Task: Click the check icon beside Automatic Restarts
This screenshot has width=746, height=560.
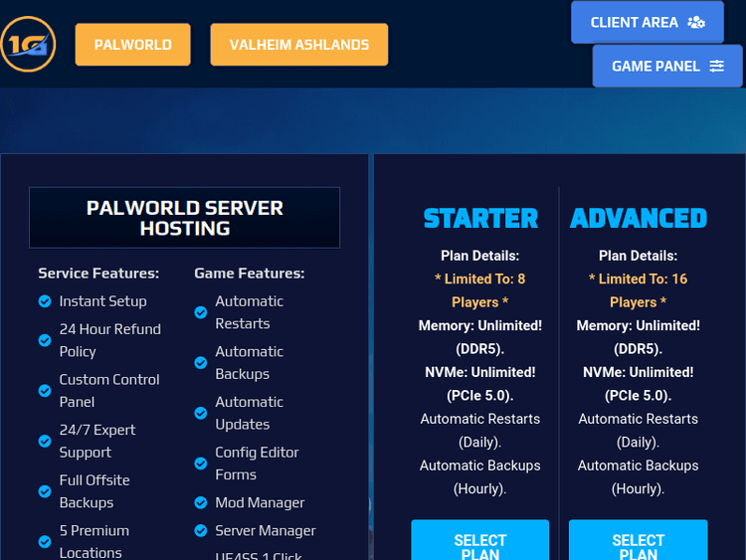Action: 201,312
